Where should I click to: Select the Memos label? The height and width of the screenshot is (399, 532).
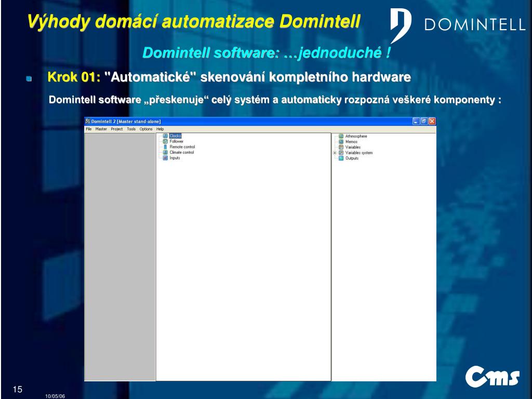[x=352, y=141]
